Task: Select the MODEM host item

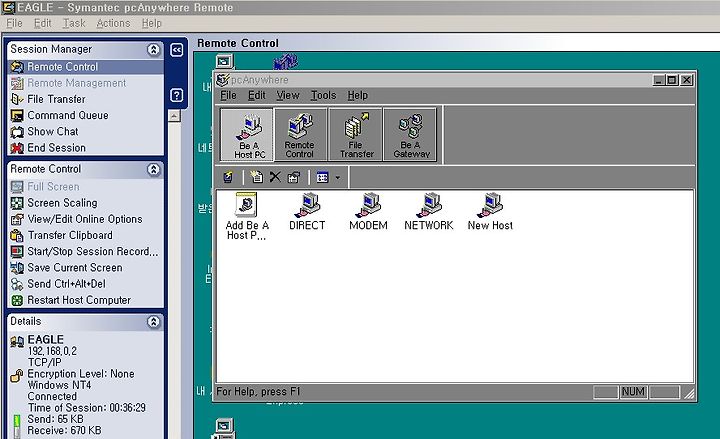Action: point(368,212)
